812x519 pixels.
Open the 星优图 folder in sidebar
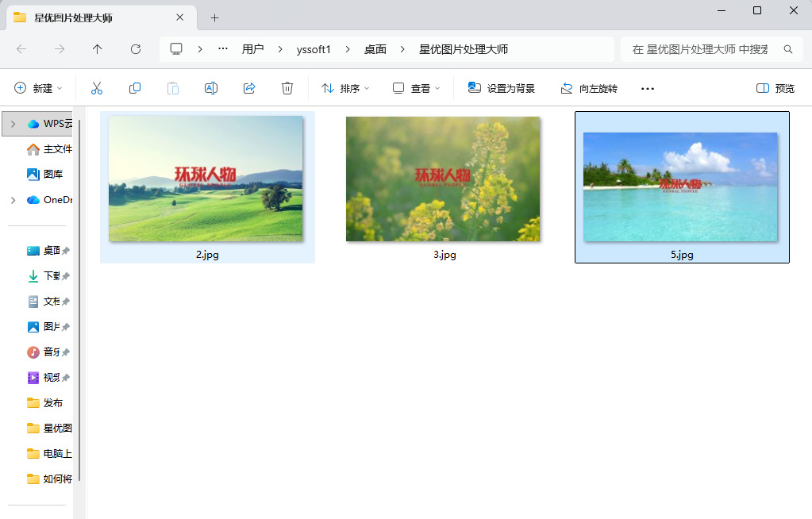(49, 429)
